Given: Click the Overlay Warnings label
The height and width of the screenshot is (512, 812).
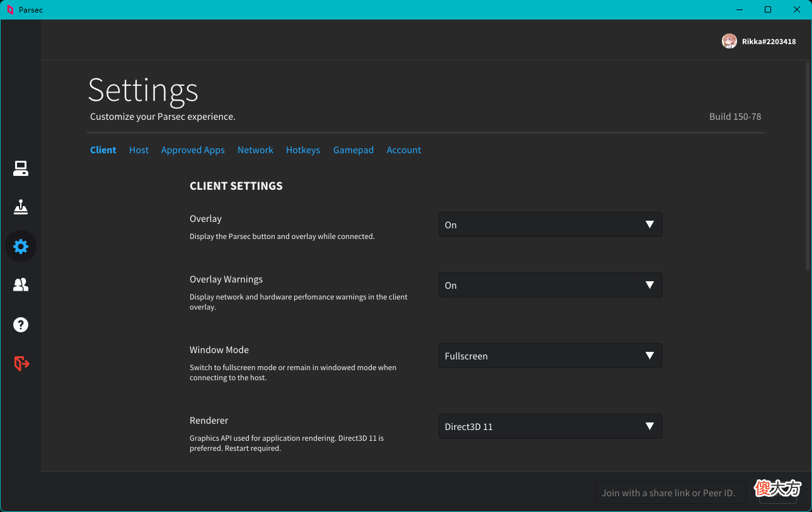Looking at the screenshot, I should pos(226,279).
